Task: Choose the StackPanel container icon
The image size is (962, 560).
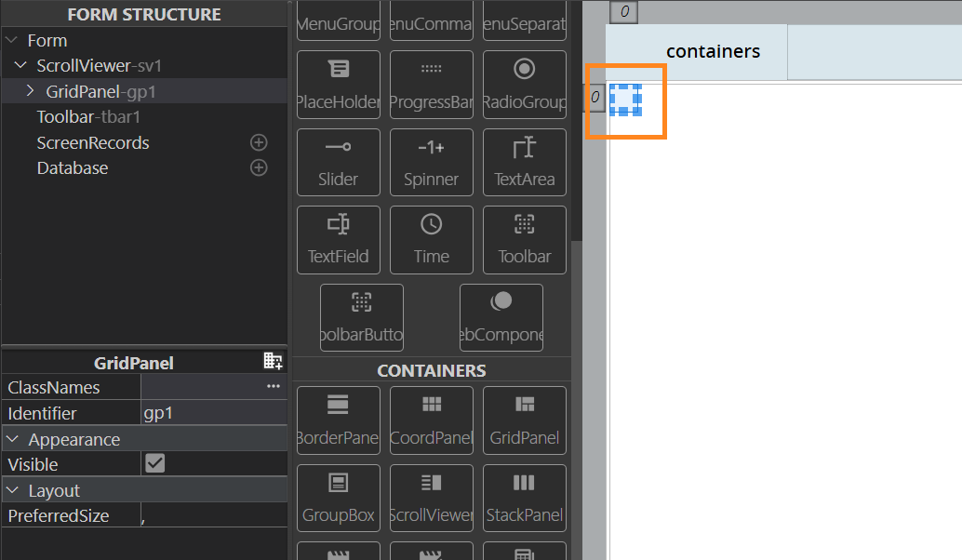Action: (524, 498)
